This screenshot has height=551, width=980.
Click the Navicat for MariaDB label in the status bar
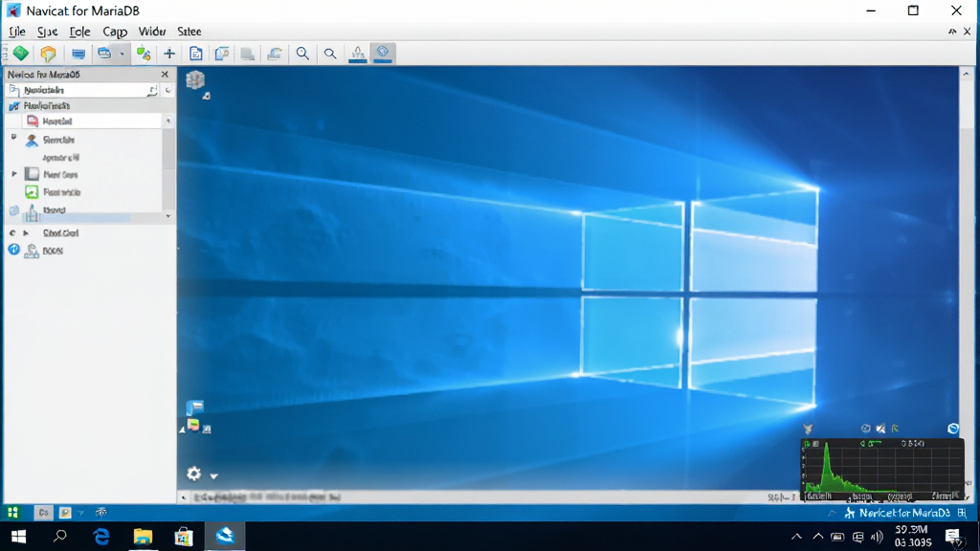point(903,513)
